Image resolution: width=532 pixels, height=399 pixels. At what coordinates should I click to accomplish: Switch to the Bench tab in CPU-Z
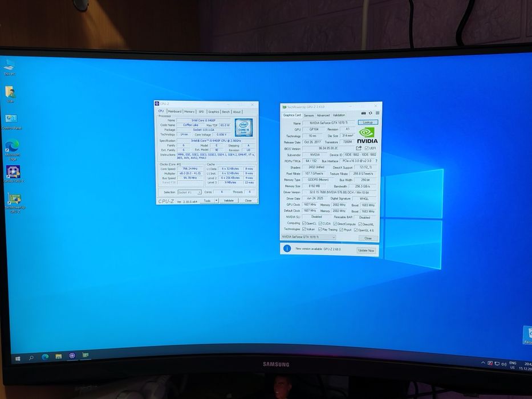(226, 112)
